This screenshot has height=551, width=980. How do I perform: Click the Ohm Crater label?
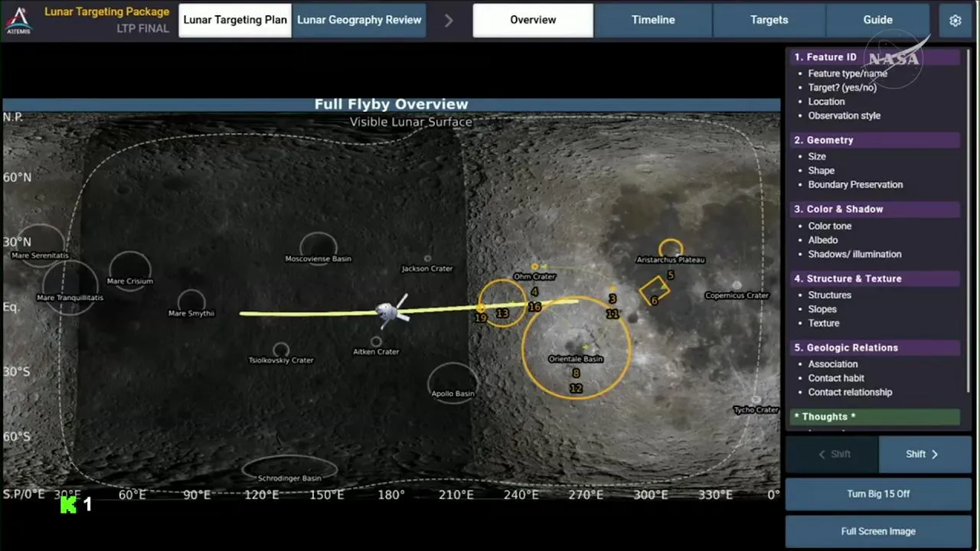pos(534,276)
